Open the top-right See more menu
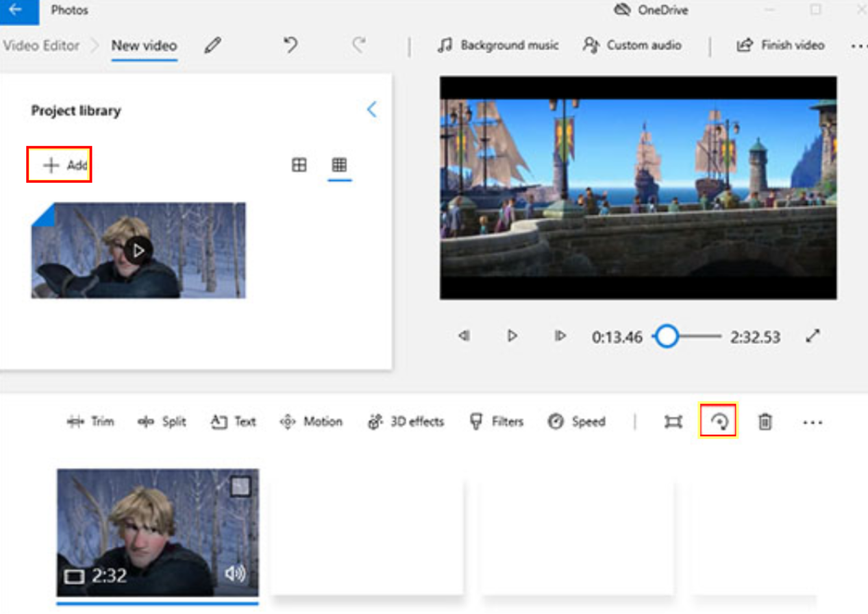The image size is (868, 614). pos(858,46)
